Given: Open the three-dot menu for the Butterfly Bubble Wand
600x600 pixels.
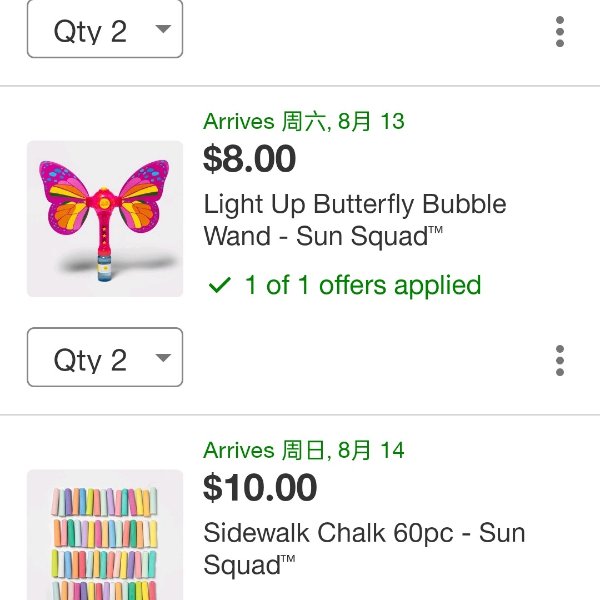Looking at the screenshot, I should pyautogui.click(x=559, y=360).
